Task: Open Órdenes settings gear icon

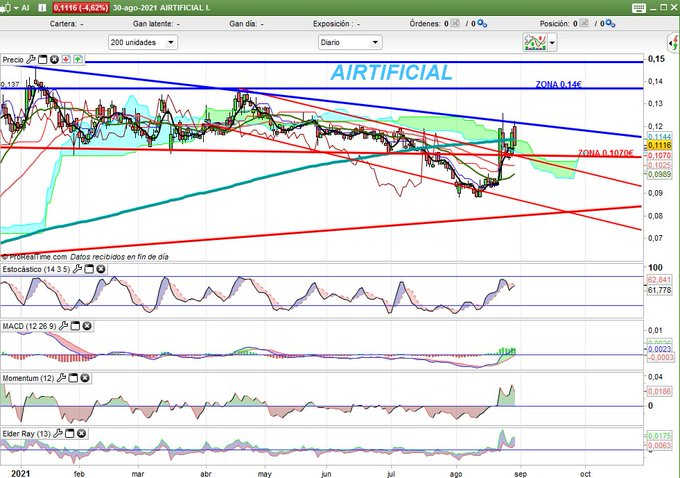Action: pos(482,23)
